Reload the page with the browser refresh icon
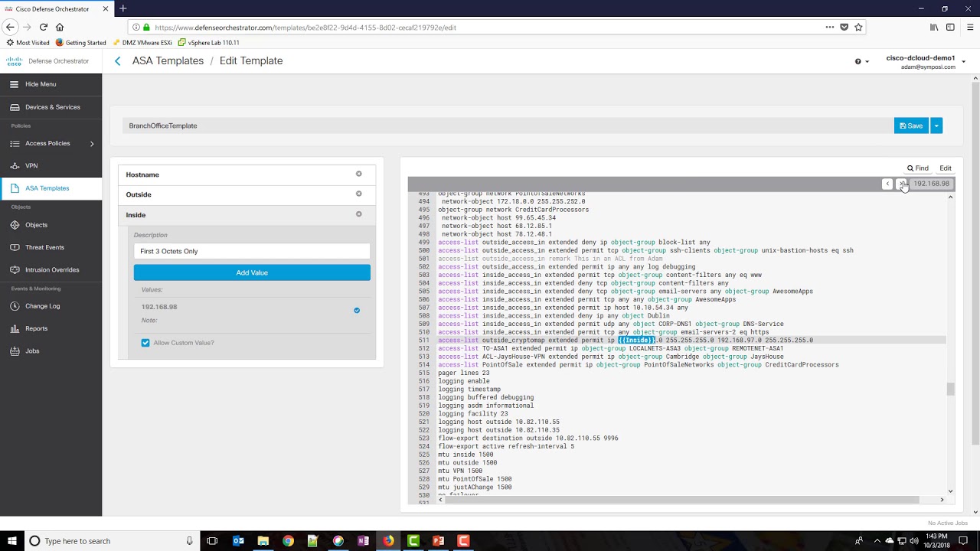Screen dimensions: 980x551 point(43,27)
